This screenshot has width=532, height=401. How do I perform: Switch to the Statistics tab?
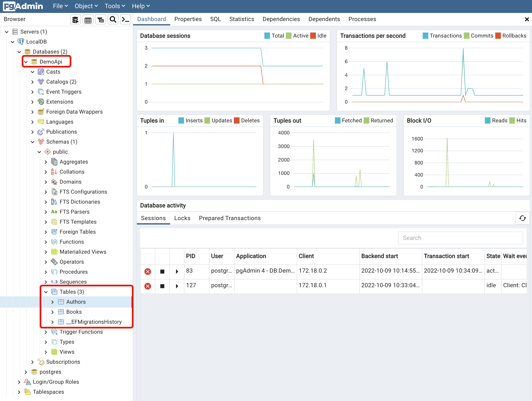point(242,19)
